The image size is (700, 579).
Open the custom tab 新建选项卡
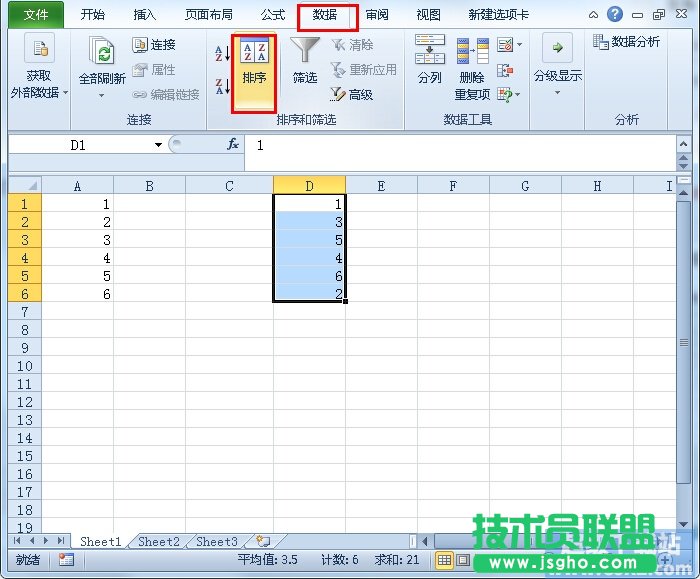[499, 15]
